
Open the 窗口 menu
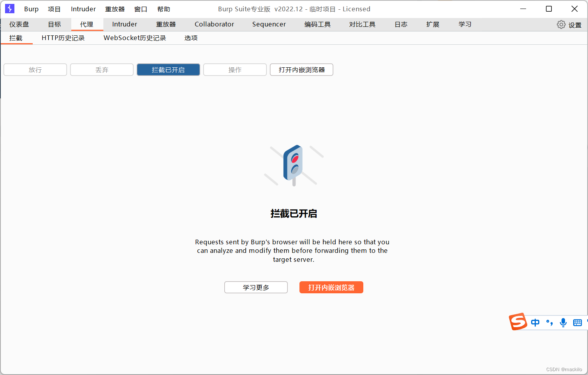point(141,9)
